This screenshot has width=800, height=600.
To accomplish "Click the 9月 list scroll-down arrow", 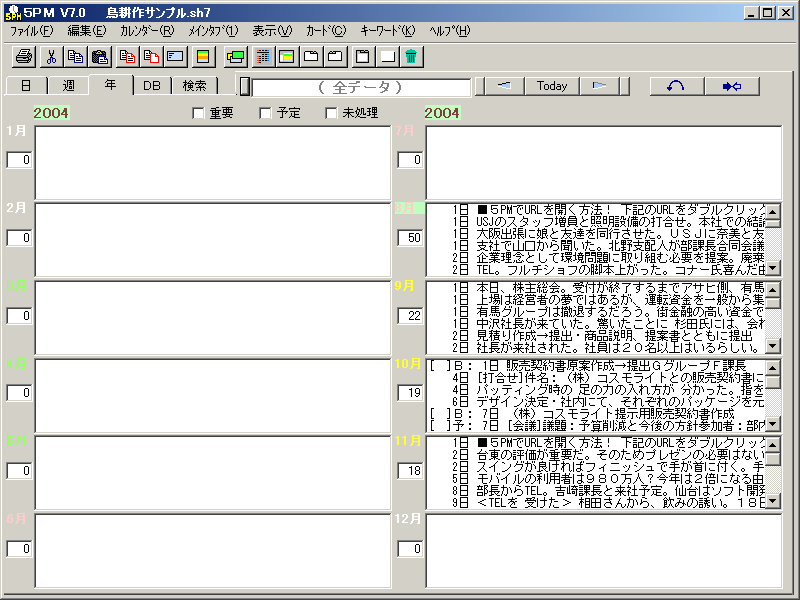I will click(x=772, y=346).
